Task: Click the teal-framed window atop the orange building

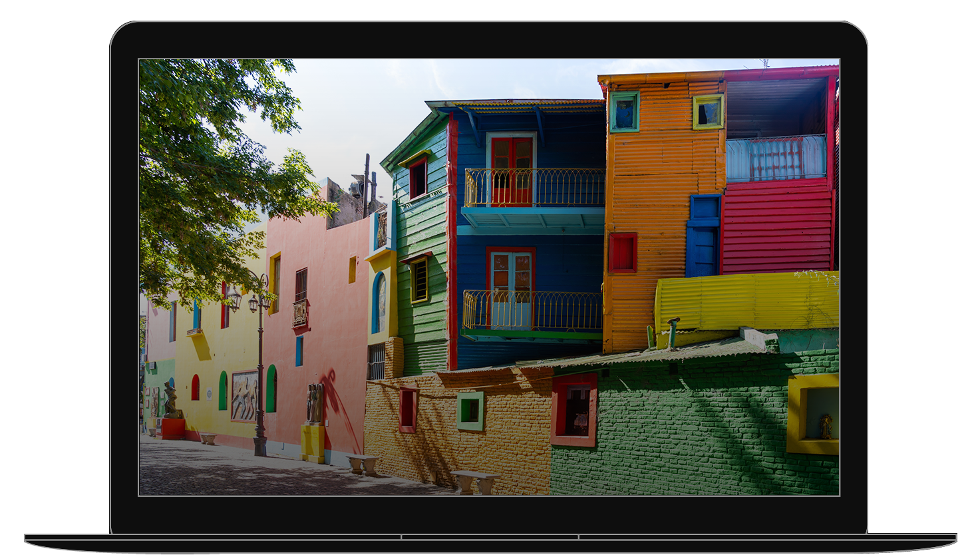Action: [624, 112]
